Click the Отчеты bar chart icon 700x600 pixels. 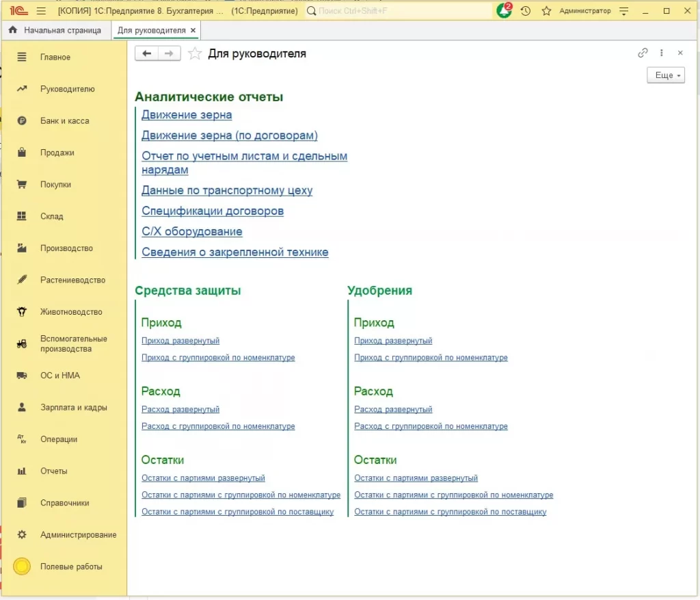pos(21,471)
